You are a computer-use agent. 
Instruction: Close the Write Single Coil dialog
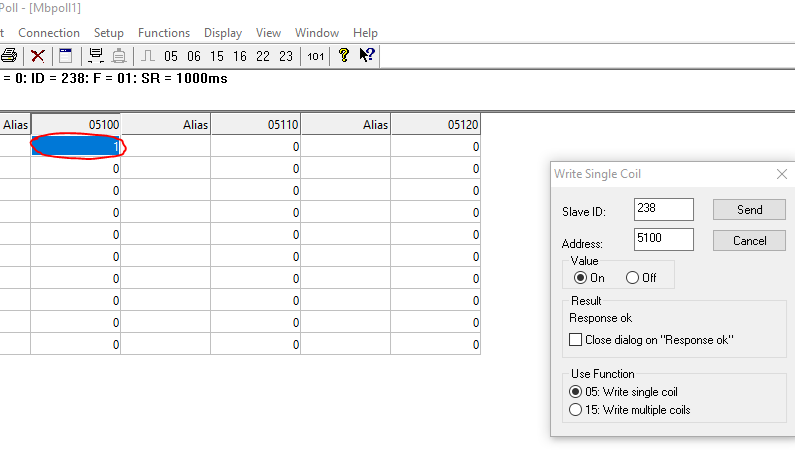tap(782, 174)
